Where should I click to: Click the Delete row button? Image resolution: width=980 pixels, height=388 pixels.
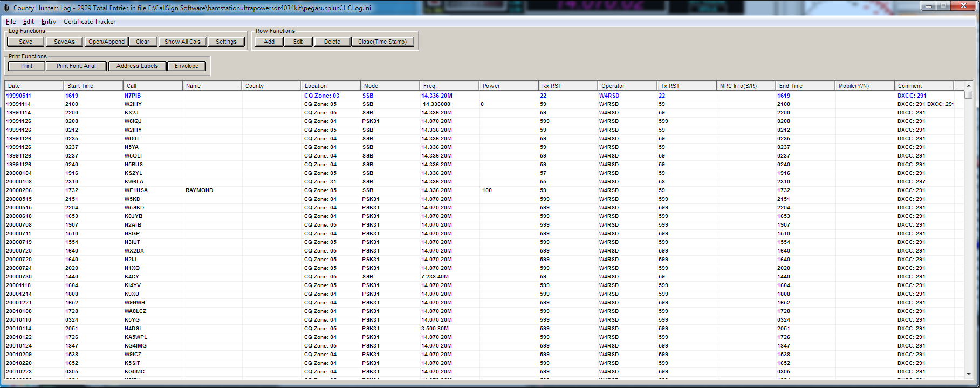[x=332, y=42]
